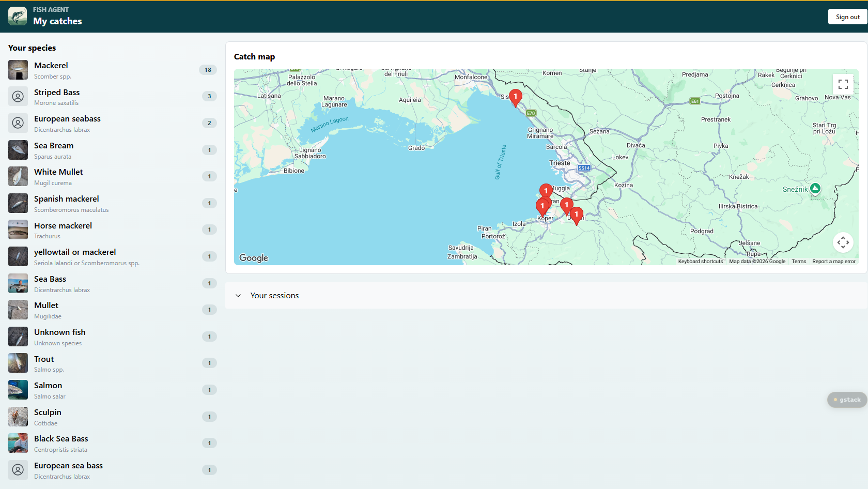Click the Catch map heading
The image size is (868, 489).
click(x=254, y=57)
